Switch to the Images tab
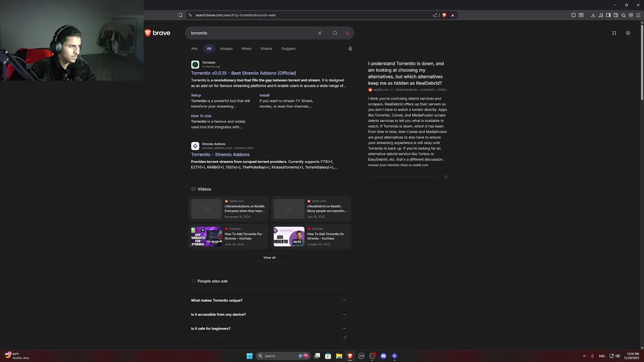The image size is (644, 362). click(x=226, y=49)
